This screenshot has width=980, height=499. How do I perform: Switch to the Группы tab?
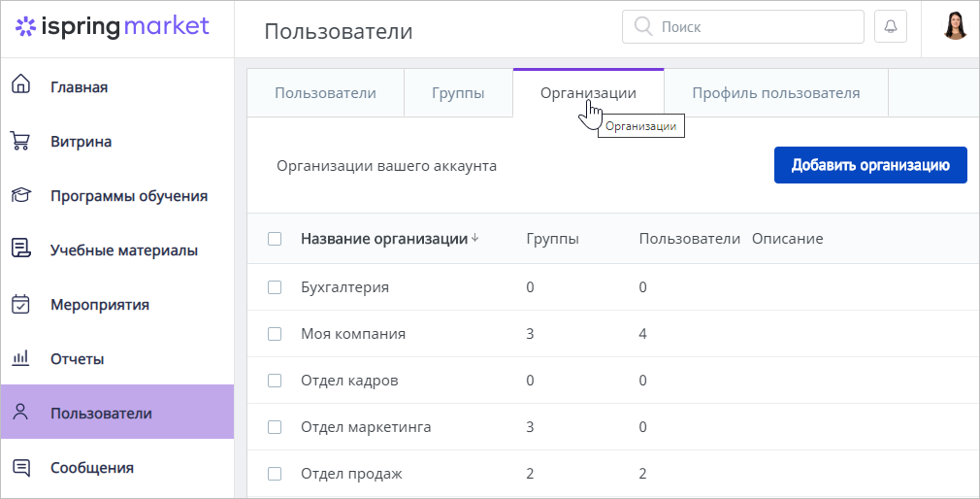458,93
